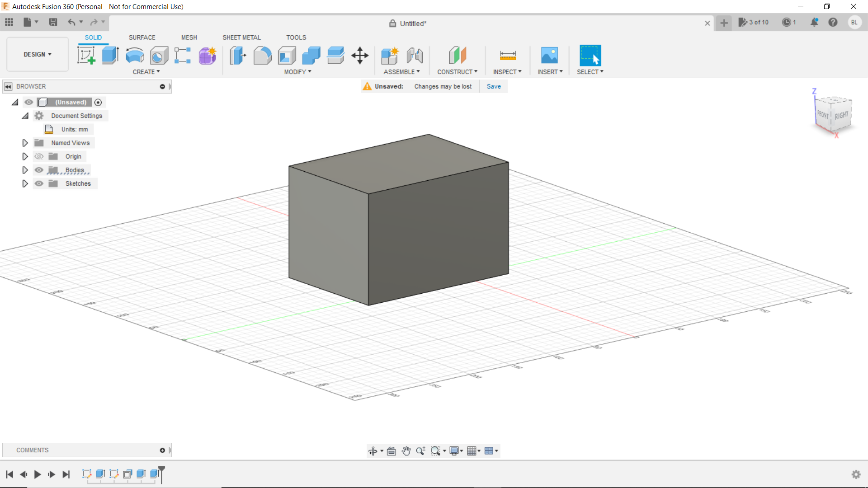Select the Look At tool in navigation bar
Screen dimensions: 868x488
click(392, 451)
